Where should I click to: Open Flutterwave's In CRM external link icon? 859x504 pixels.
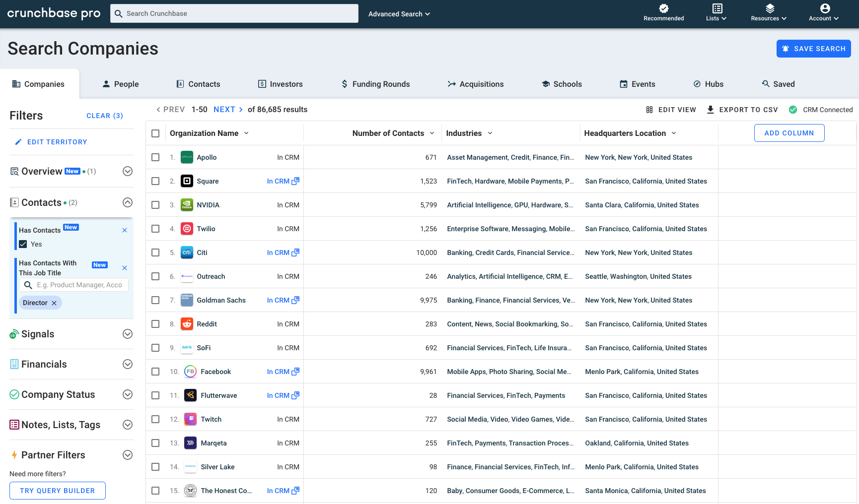point(295,395)
